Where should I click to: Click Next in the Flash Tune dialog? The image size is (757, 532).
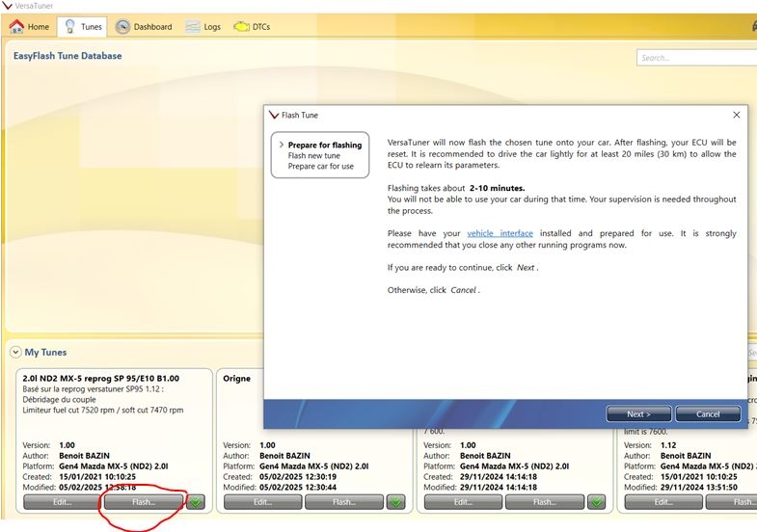[x=638, y=413]
